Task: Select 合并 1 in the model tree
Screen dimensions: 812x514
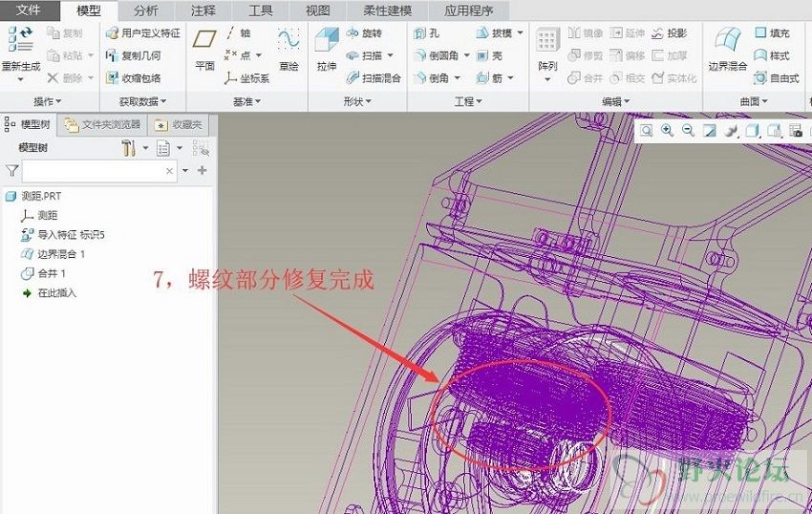Action: [44, 273]
